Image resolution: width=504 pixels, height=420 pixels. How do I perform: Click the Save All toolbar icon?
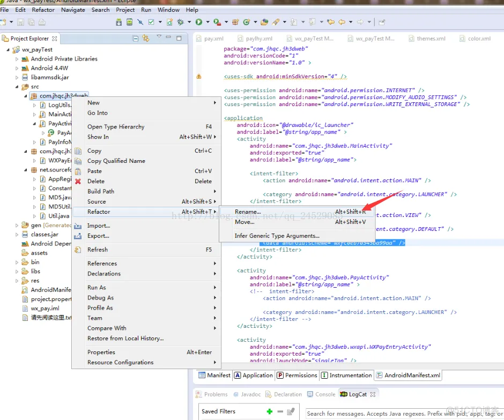[31, 22]
